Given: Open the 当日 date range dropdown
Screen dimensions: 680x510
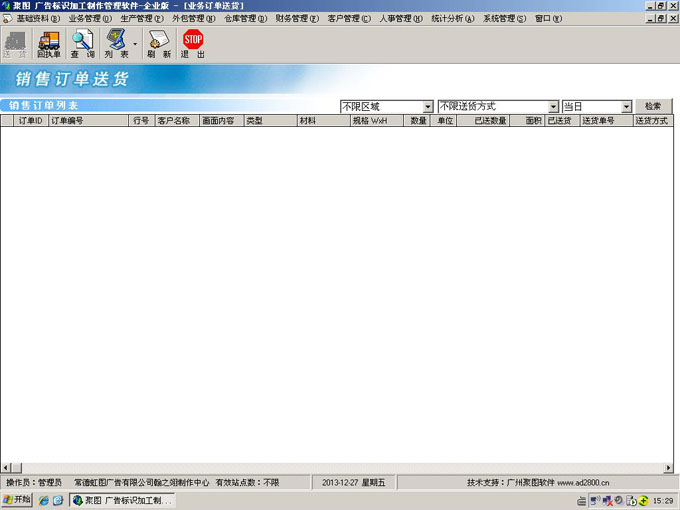Looking at the screenshot, I should [x=626, y=106].
